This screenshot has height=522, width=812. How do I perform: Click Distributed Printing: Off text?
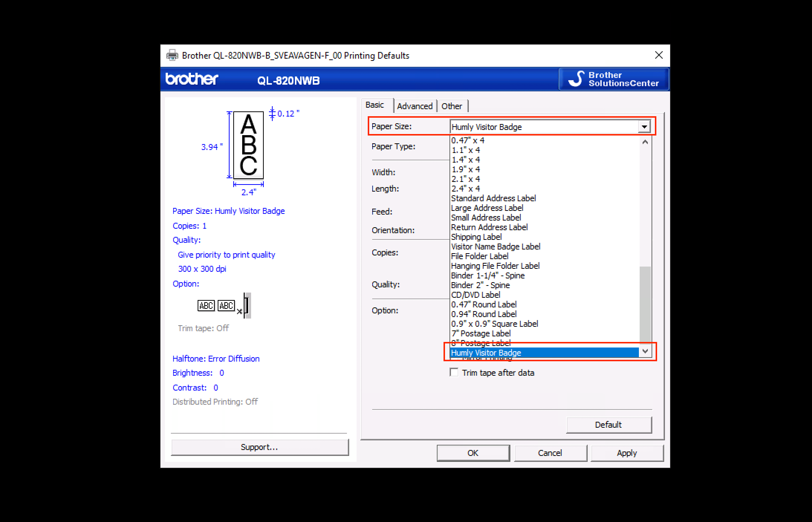click(215, 402)
